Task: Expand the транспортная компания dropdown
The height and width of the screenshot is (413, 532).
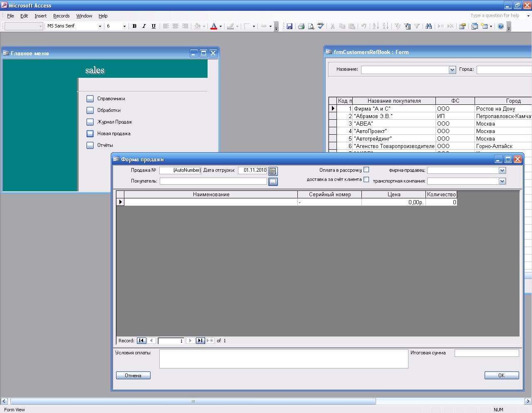Action: click(x=502, y=181)
